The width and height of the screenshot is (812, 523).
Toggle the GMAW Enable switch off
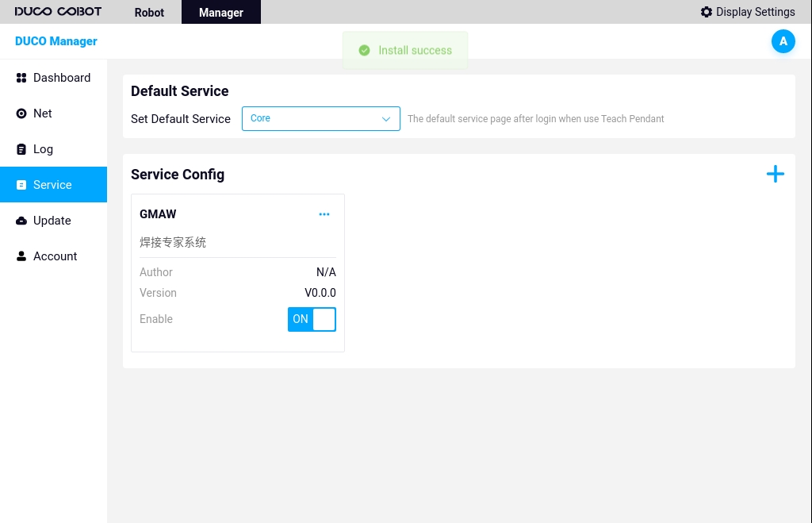(x=312, y=319)
